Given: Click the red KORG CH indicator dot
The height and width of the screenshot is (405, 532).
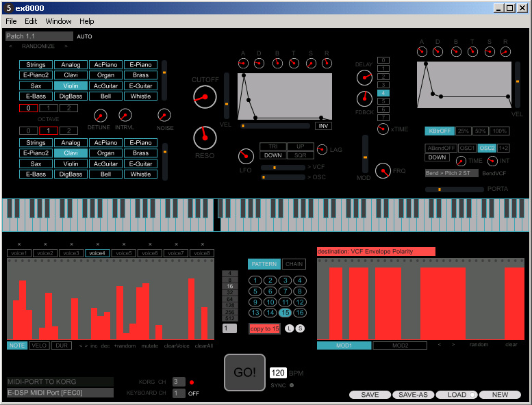Looking at the screenshot, I should tap(192, 382).
